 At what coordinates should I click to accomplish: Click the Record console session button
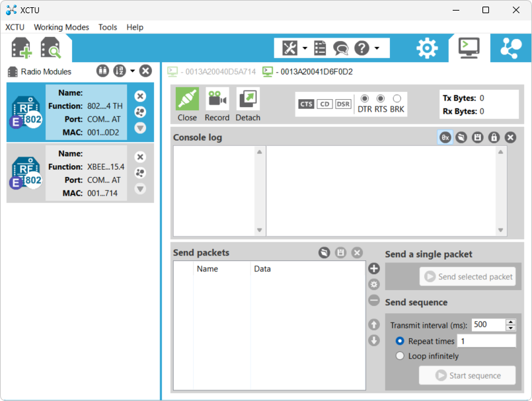coord(217,104)
